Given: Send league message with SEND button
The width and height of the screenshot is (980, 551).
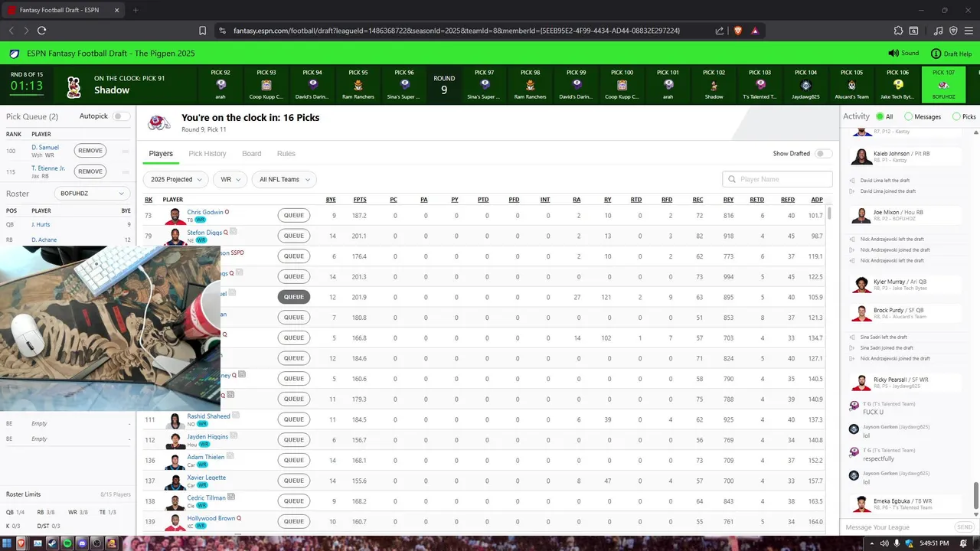Looking at the screenshot, I should (965, 527).
